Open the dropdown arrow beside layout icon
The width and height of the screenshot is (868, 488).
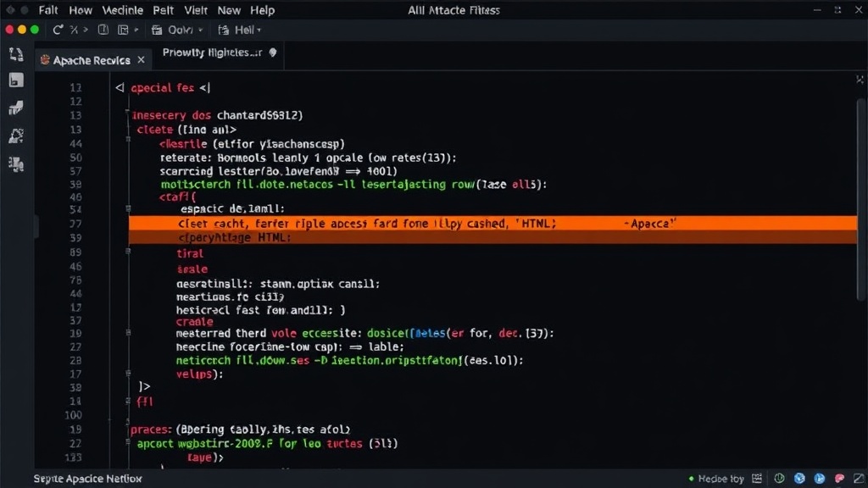[136, 30]
